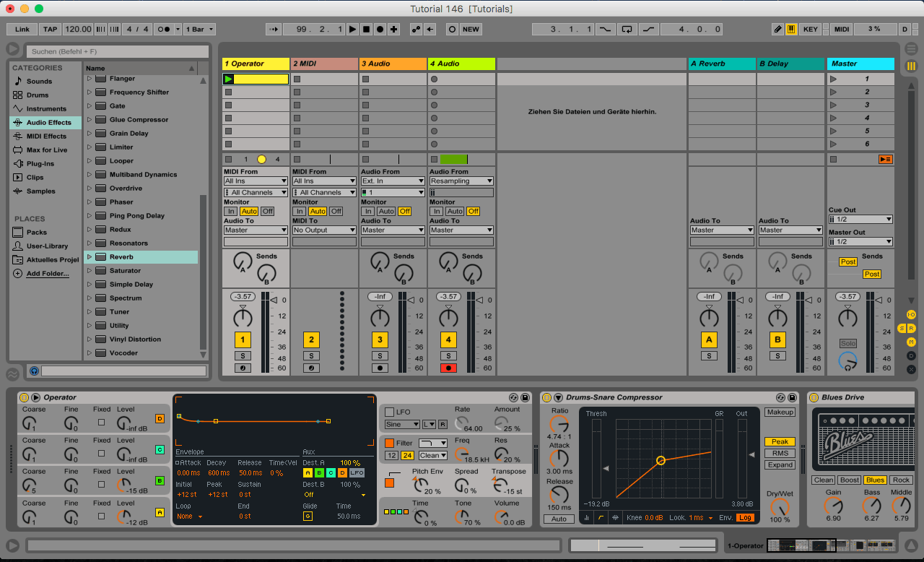Launch Master scene 3
924x562 pixels.
(834, 105)
